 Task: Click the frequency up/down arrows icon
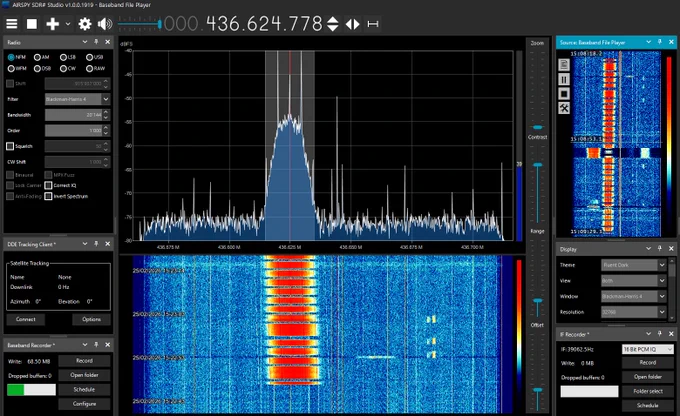pyautogui.click(x=333, y=24)
